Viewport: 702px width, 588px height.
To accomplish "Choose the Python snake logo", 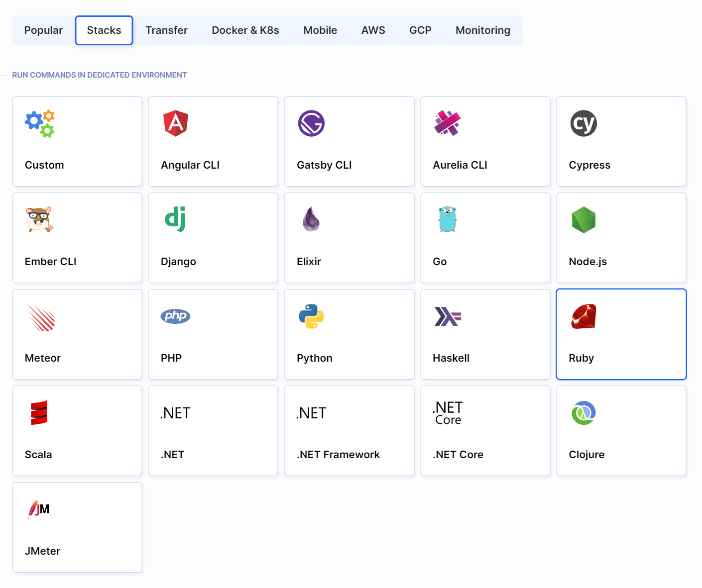I will pyautogui.click(x=311, y=316).
